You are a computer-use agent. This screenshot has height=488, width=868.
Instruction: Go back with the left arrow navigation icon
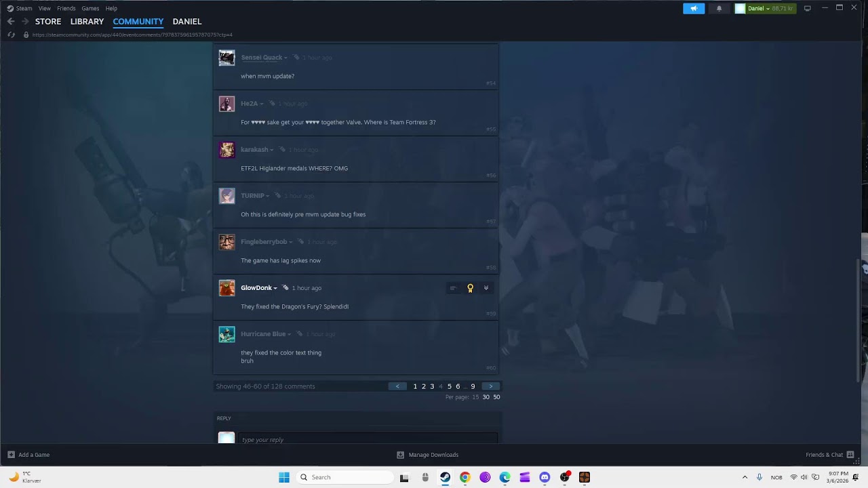click(10, 22)
